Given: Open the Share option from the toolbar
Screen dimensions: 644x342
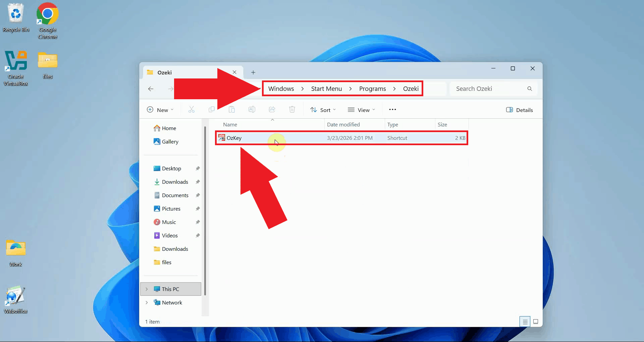Looking at the screenshot, I should [272, 109].
